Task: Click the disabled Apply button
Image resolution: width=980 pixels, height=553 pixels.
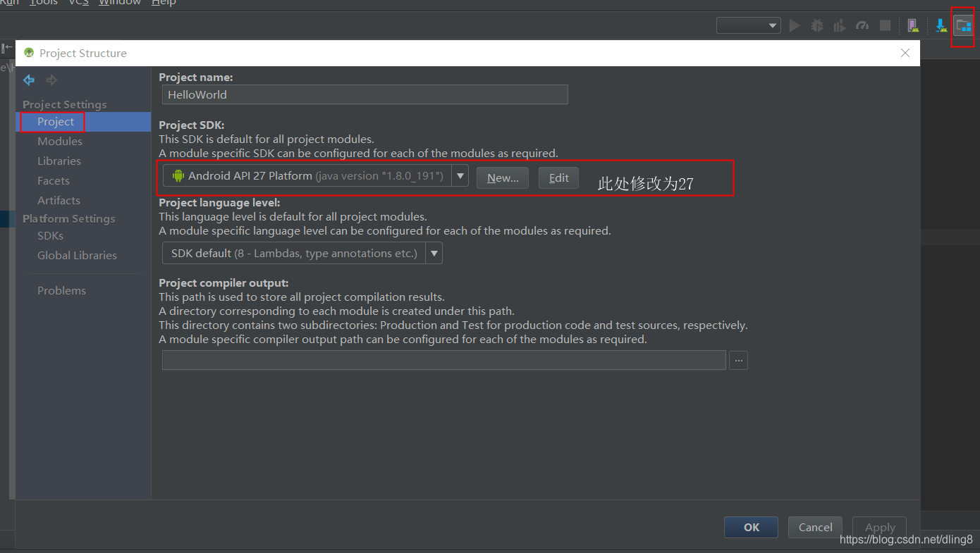Action: (880, 527)
